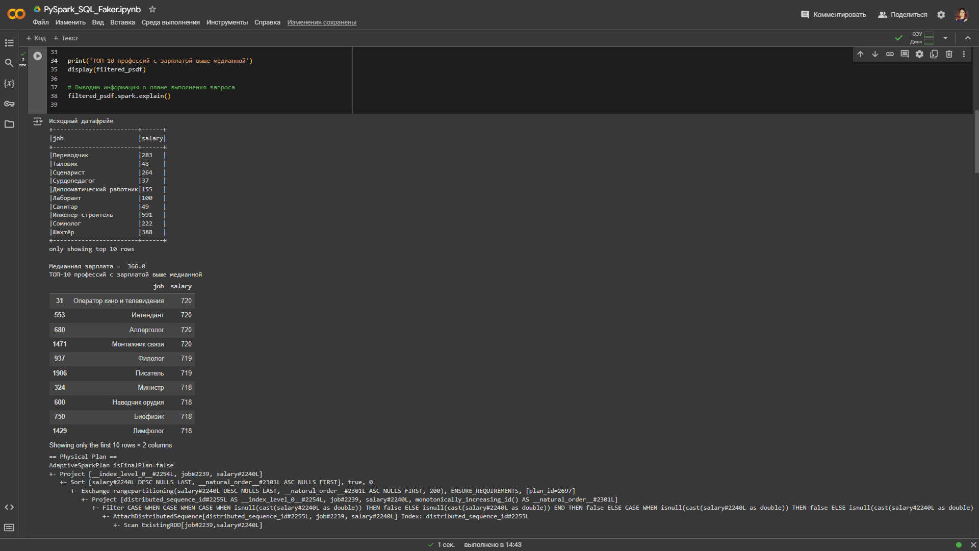The height and width of the screenshot is (551, 980).
Task: Open the files folder panel
Action: 9,124
